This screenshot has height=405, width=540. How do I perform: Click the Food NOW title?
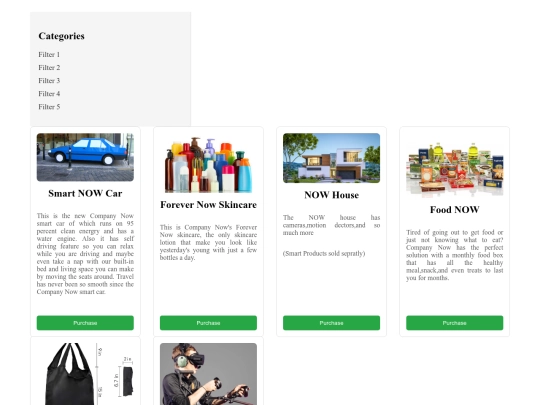tap(454, 210)
